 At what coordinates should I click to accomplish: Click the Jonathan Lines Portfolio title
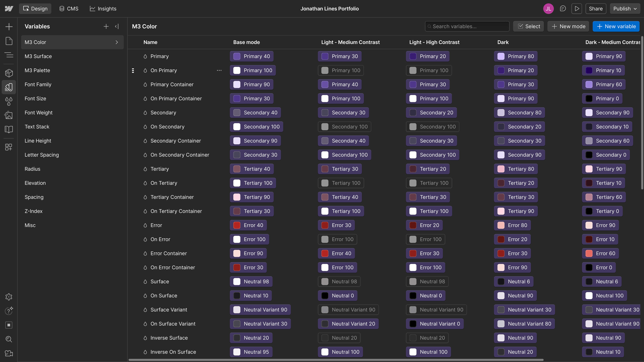pos(330,9)
